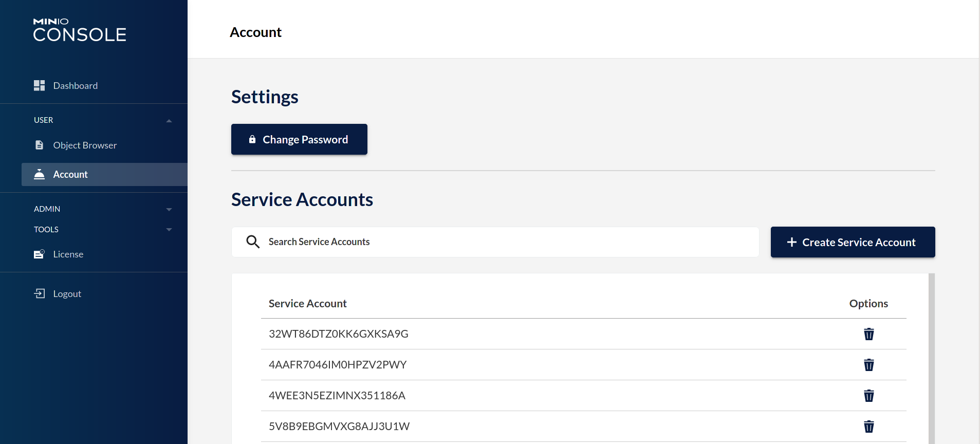Delete the 5V8B9EBGMVXG8AJJ3U1W service account
Screen dimensions: 980x444
(x=868, y=427)
